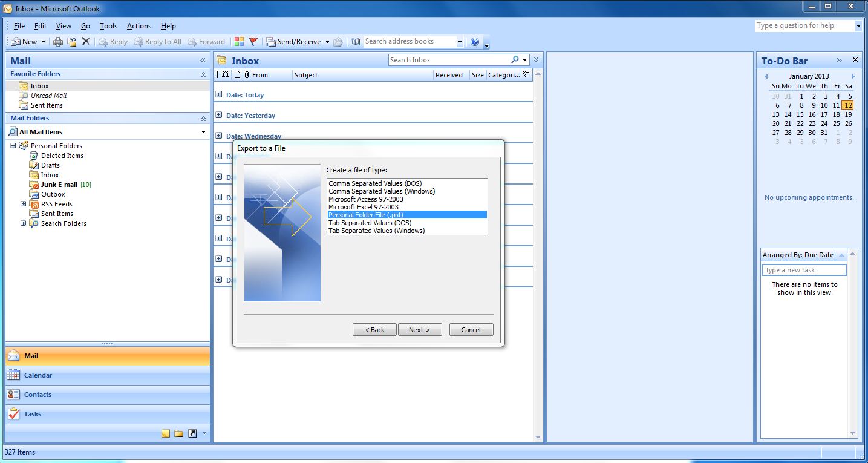This screenshot has height=463, width=868.
Task: Collapse the Personal Folders tree
Action: [x=13, y=146]
